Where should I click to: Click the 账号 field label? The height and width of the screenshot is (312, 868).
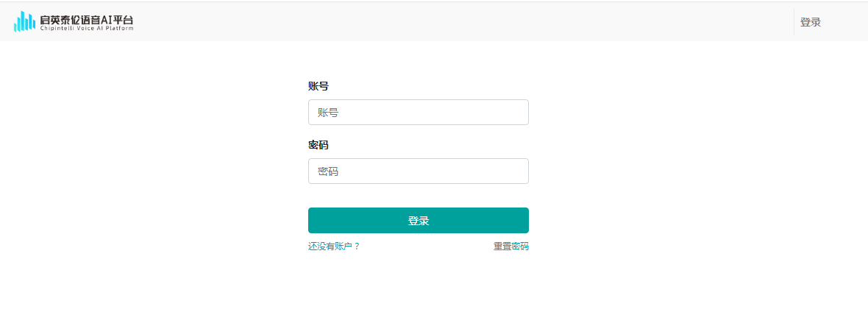pyautogui.click(x=318, y=86)
